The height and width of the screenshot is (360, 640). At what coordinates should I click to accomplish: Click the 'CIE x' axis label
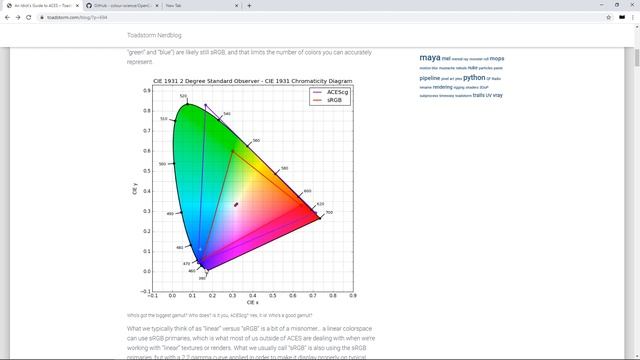click(x=253, y=302)
